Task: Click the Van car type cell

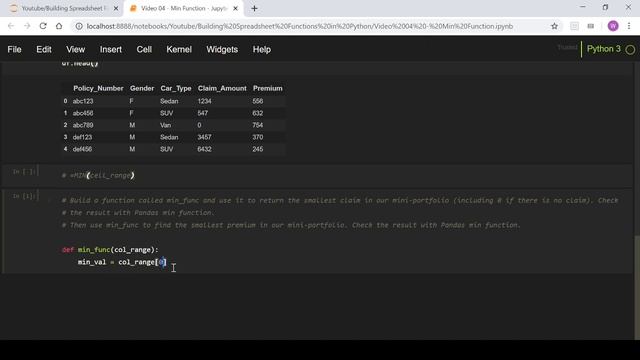Action: (165, 125)
